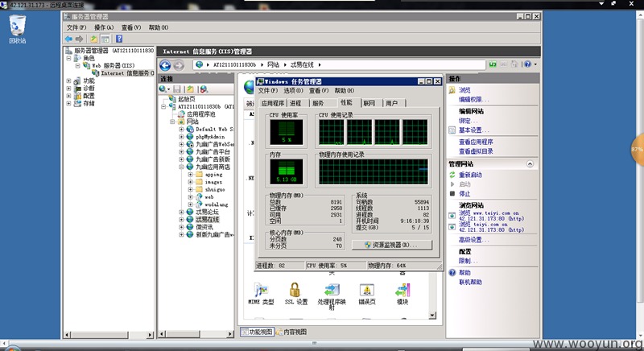Click the globe connect icon in the 连接 toolbar
Viewport: 644px width, 351px height.
(163, 89)
